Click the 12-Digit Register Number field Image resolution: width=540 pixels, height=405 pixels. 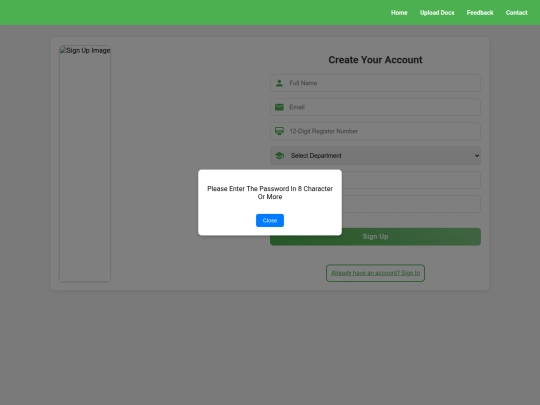click(375, 131)
